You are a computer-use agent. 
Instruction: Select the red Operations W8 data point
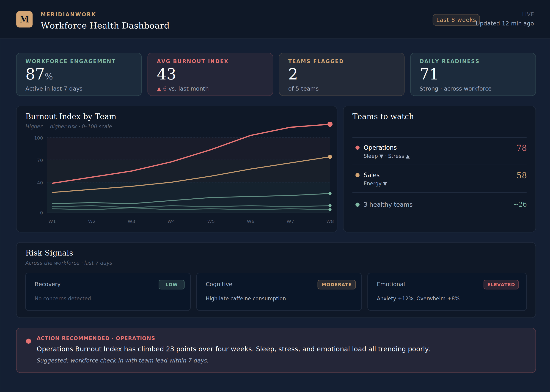tap(330, 124)
